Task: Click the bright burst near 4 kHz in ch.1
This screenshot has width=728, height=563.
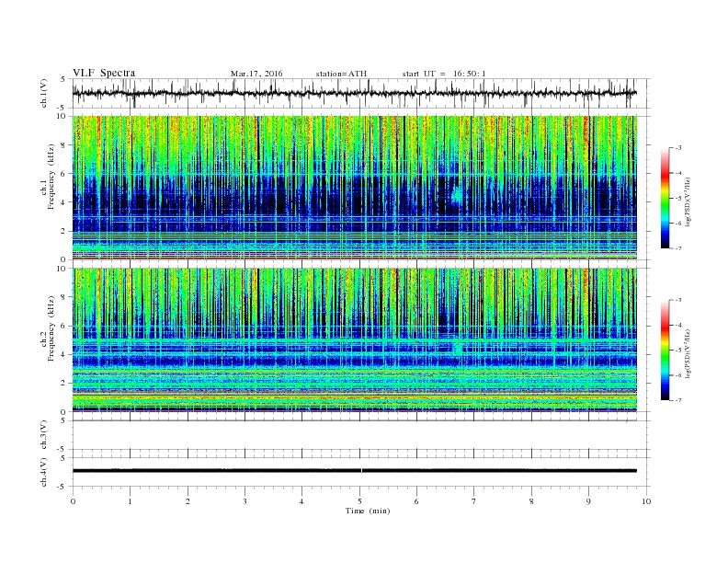Action: [x=457, y=194]
